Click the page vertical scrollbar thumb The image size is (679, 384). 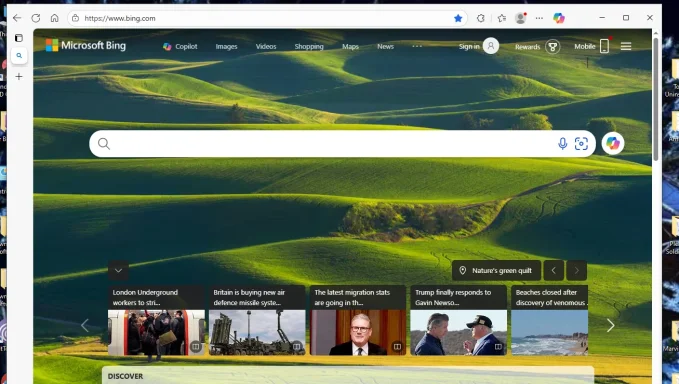(656, 100)
